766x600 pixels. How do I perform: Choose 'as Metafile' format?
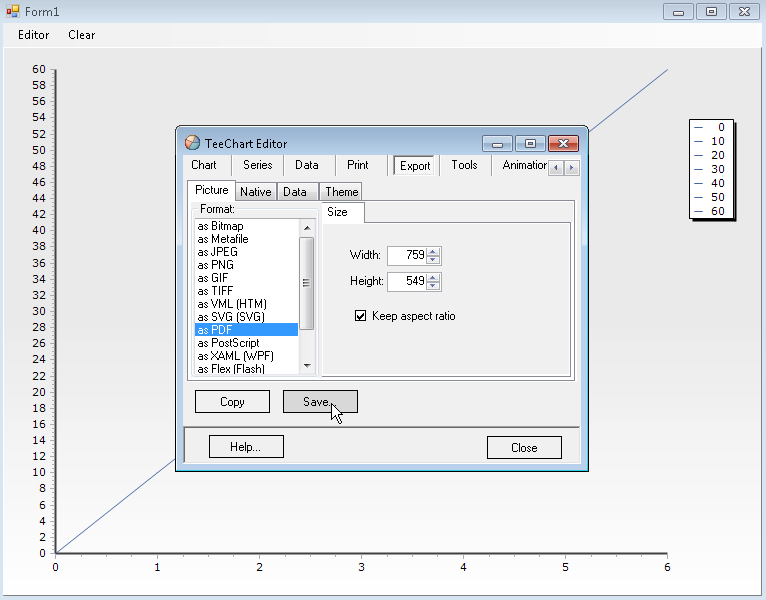coord(246,239)
